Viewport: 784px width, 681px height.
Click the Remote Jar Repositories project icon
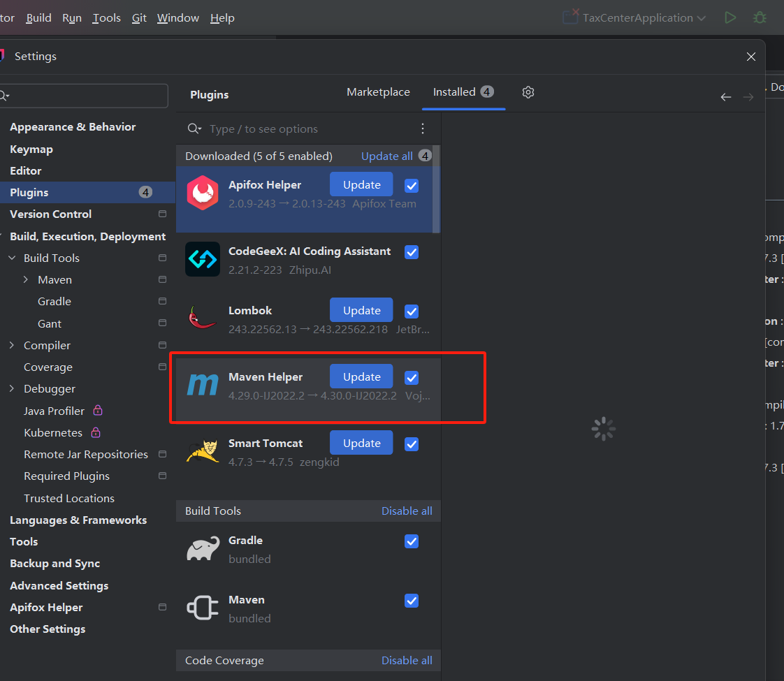point(163,454)
